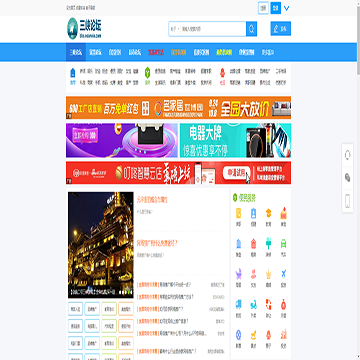The width and height of the screenshot is (360, 360).
Task: Click the headset customer service floating icon
Action: pyautogui.click(x=347, y=155)
